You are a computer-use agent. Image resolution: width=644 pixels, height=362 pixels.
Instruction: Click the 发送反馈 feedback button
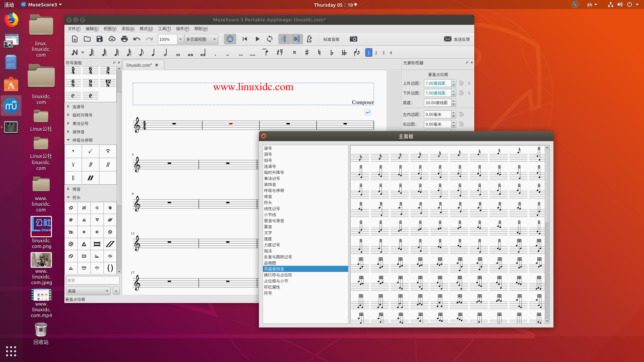click(457, 39)
